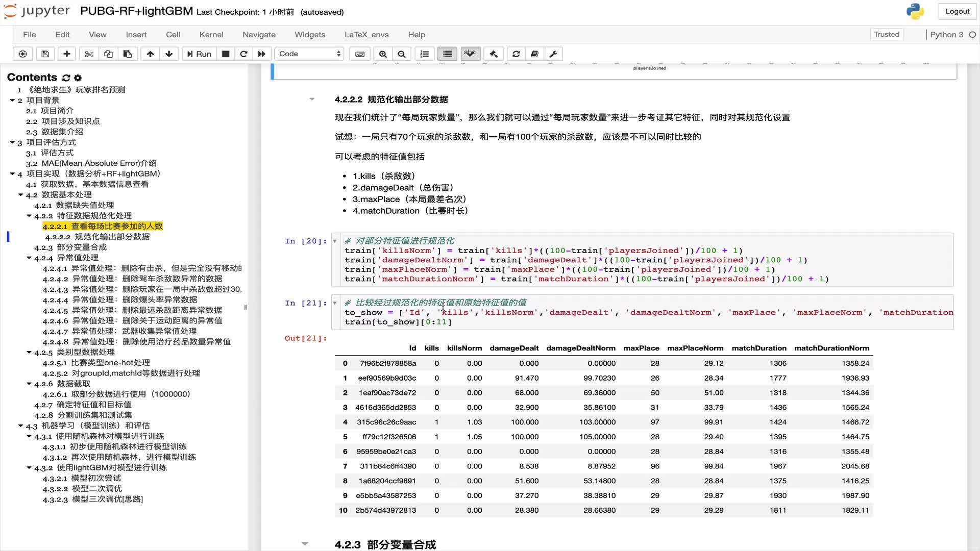This screenshot has height=551, width=980.
Task: Click the wrench toolbar icon
Action: [x=553, y=54]
